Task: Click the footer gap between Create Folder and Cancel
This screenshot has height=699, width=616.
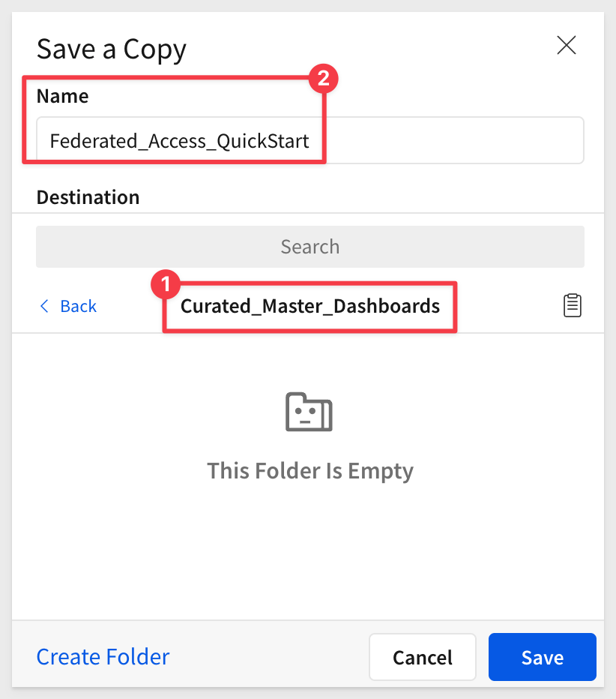Action: click(270, 658)
